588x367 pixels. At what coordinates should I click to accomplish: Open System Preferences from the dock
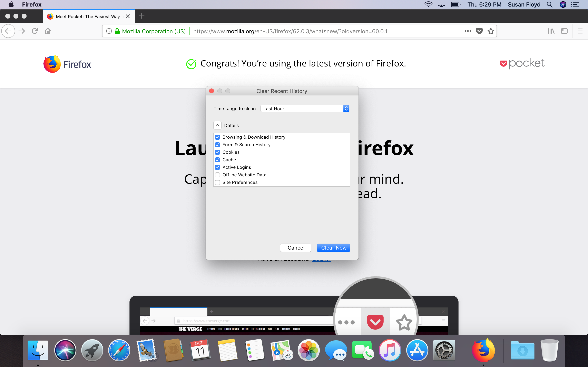point(443,350)
